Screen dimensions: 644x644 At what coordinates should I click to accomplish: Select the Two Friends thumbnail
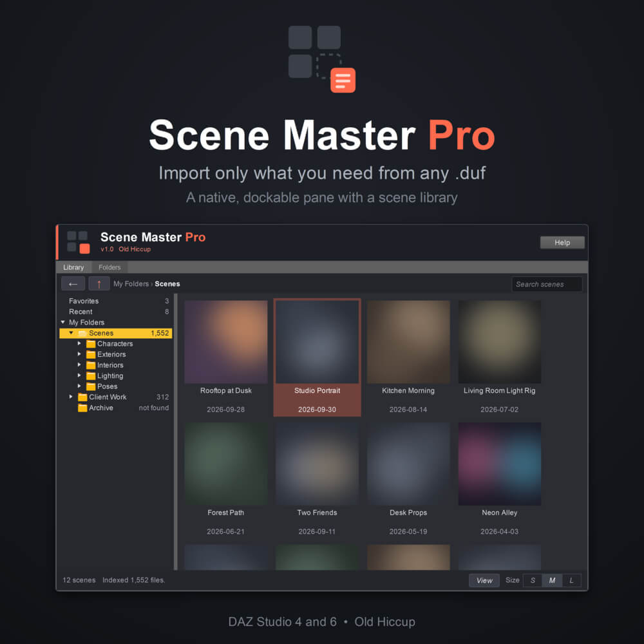(x=317, y=464)
